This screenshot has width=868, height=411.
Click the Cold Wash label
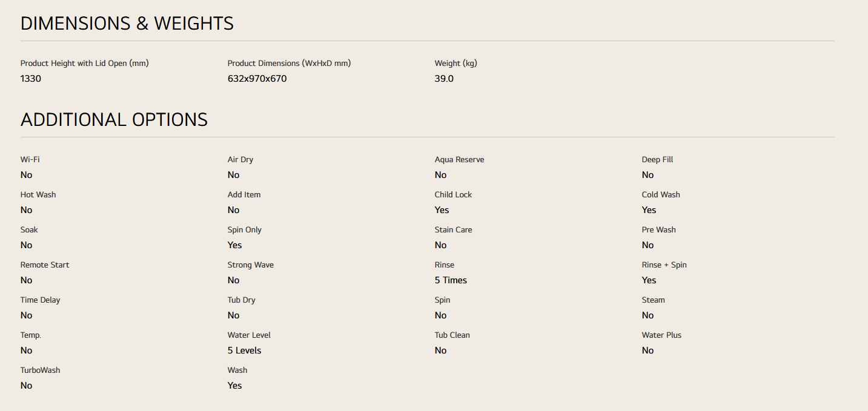(x=661, y=195)
